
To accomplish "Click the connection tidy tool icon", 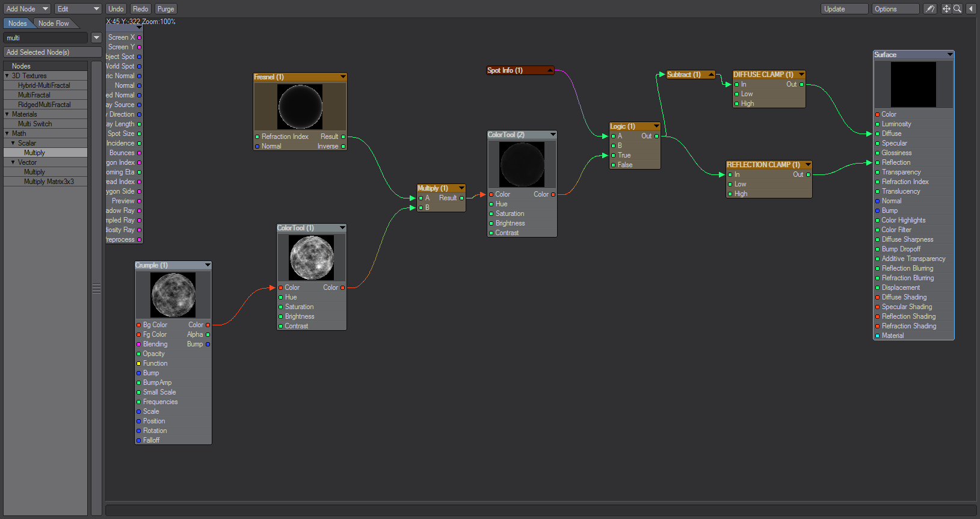I will (x=930, y=9).
